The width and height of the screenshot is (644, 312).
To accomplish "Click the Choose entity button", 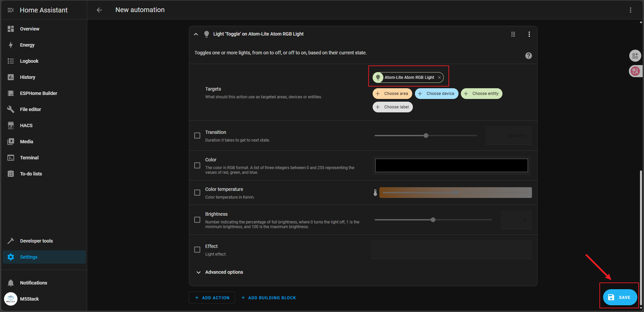I will (481, 94).
